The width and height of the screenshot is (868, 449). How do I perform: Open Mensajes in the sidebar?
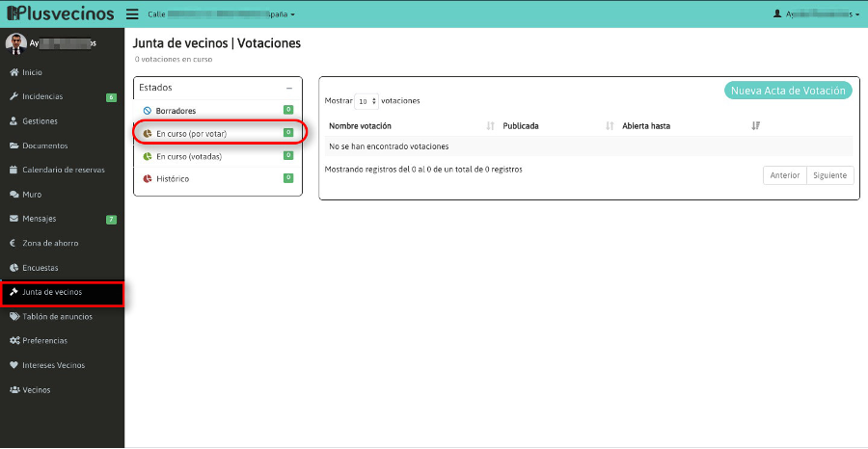[x=62, y=219]
